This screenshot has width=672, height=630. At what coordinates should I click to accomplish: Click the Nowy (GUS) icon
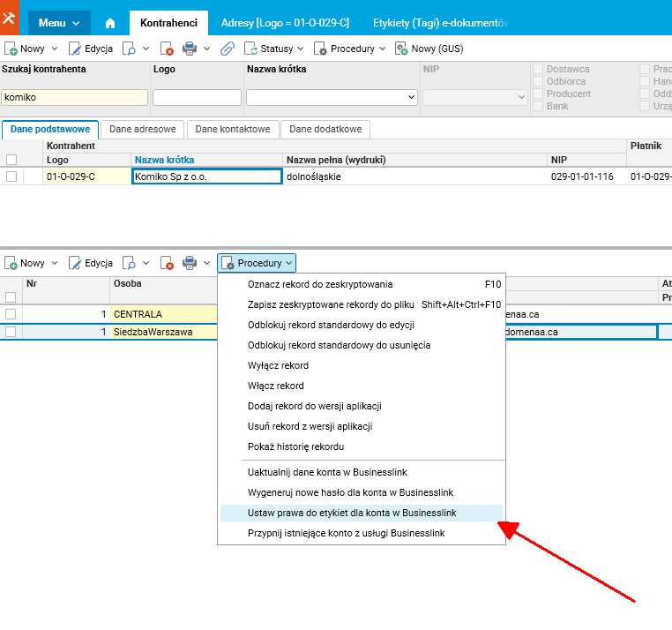click(x=401, y=49)
